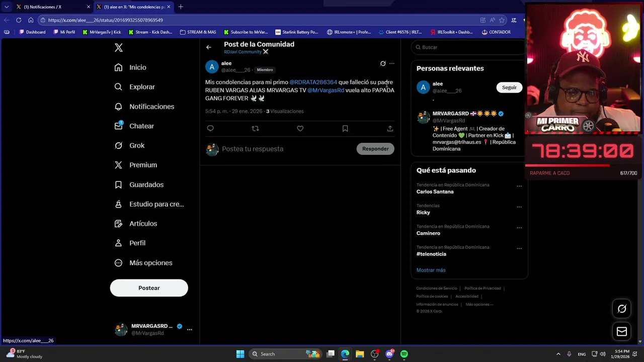
Task: Open more options on alee's post
Action: [392, 63]
